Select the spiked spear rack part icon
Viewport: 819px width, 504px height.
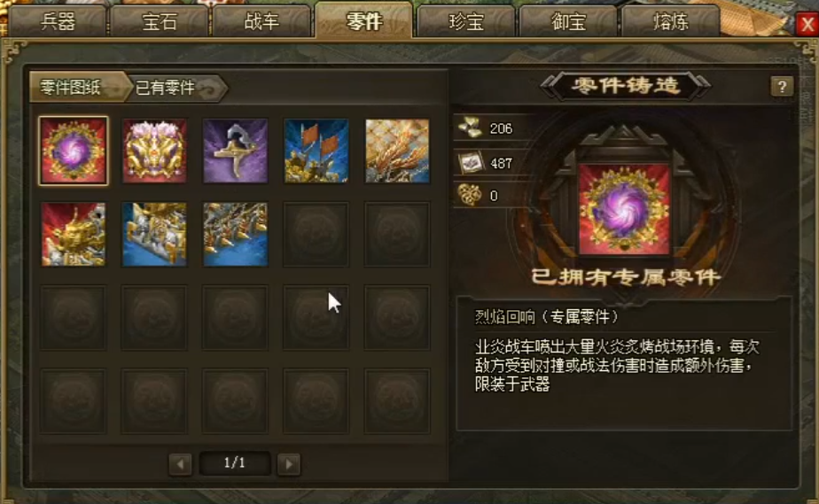point(235,234)
